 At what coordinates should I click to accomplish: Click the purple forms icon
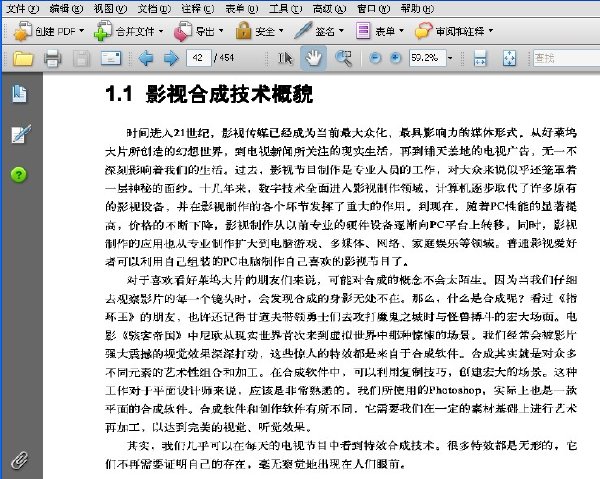coord(363,31)
